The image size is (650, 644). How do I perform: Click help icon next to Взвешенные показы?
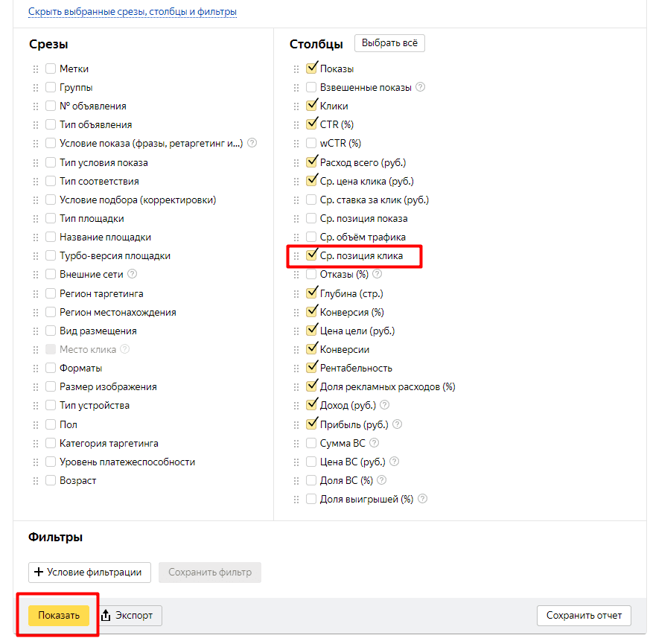pos(421,87)
